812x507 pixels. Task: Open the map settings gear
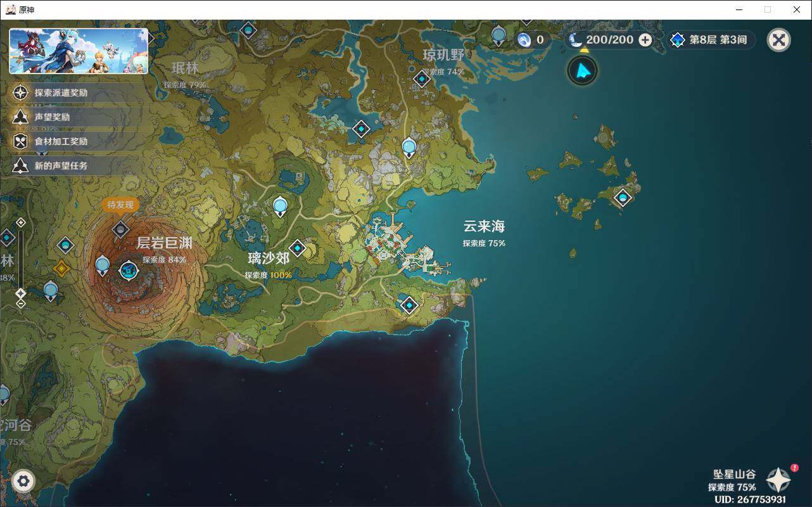(23, 481)
